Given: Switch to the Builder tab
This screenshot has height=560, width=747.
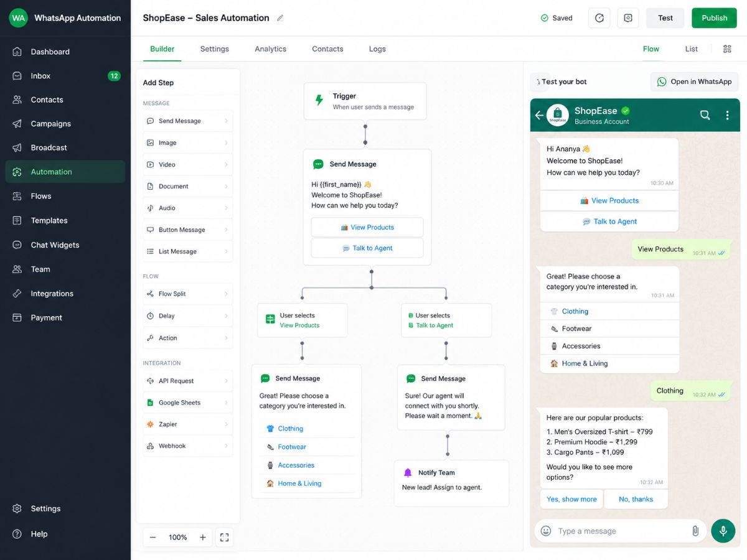Looking at the screenshot, I should pos(162,49).
